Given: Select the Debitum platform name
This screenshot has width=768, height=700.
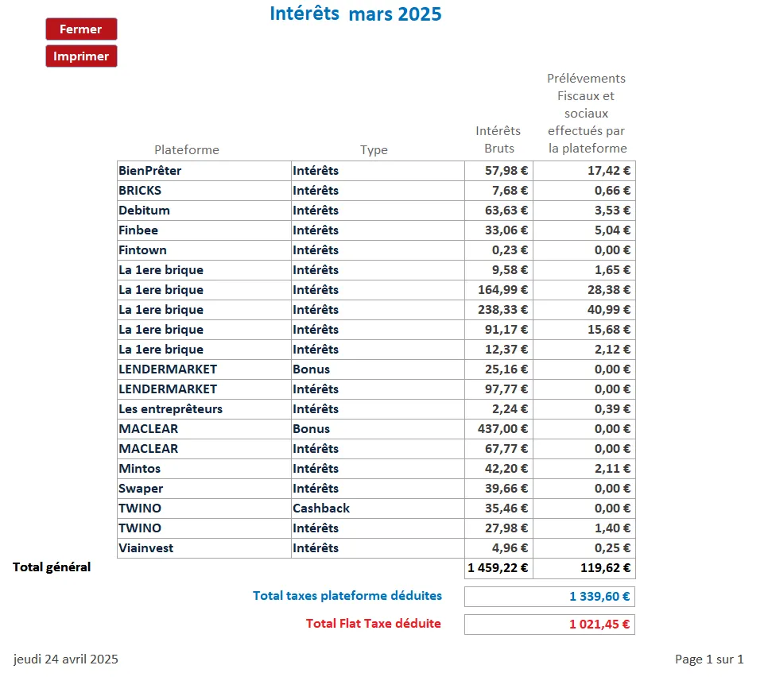Looking at the screenshot, I should [204, 211].
